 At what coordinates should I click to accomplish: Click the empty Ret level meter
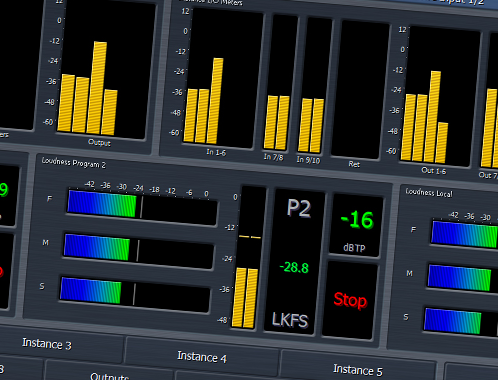click(361, 90)
